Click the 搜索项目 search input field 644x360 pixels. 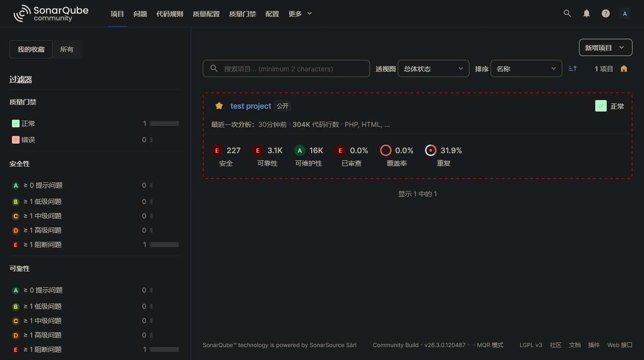coord(286,68)
